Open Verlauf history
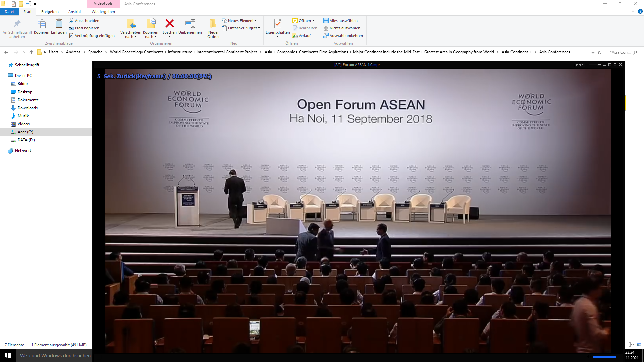644x362 pixels. point(301,36)
